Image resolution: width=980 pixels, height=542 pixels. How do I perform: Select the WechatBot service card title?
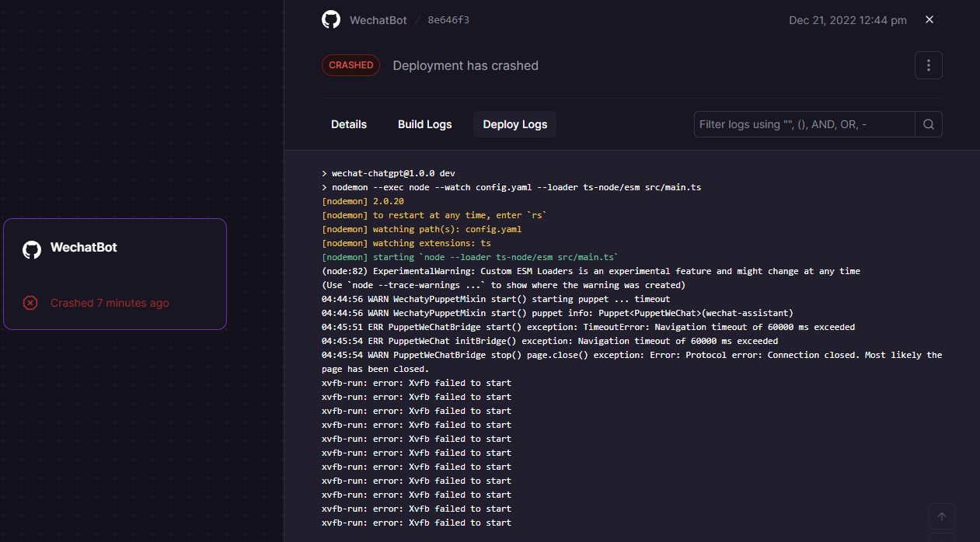(x=84, y=248)
